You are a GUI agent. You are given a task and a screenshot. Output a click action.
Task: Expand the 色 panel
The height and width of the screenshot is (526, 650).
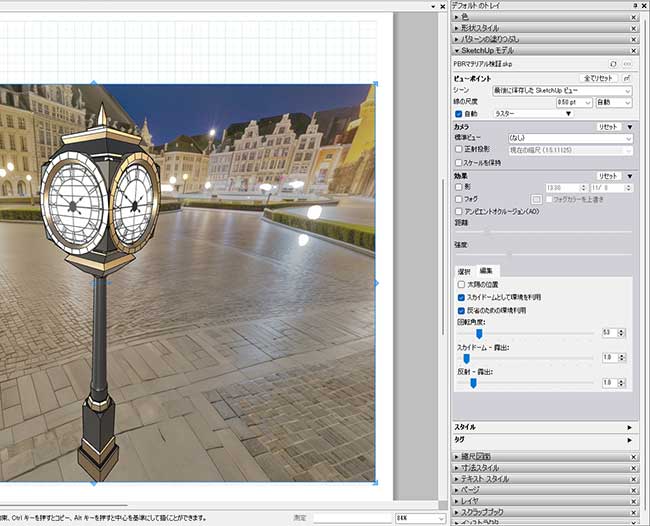pyautogui.click(x=456, y=17)
